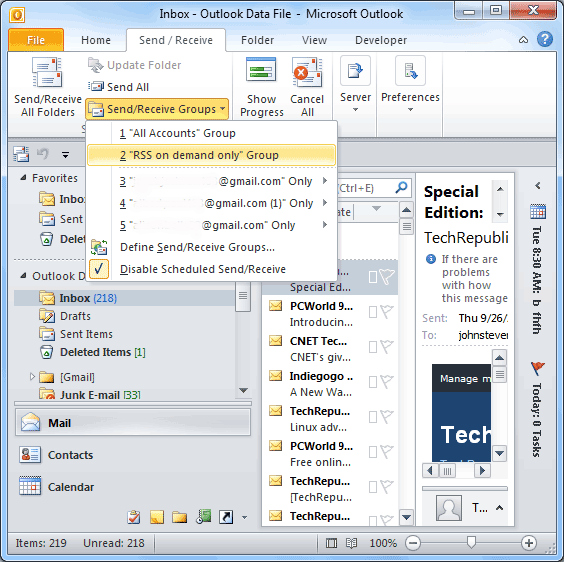
Task: Click the calendar icon in To-Do Bar
Action: (538, 211)
